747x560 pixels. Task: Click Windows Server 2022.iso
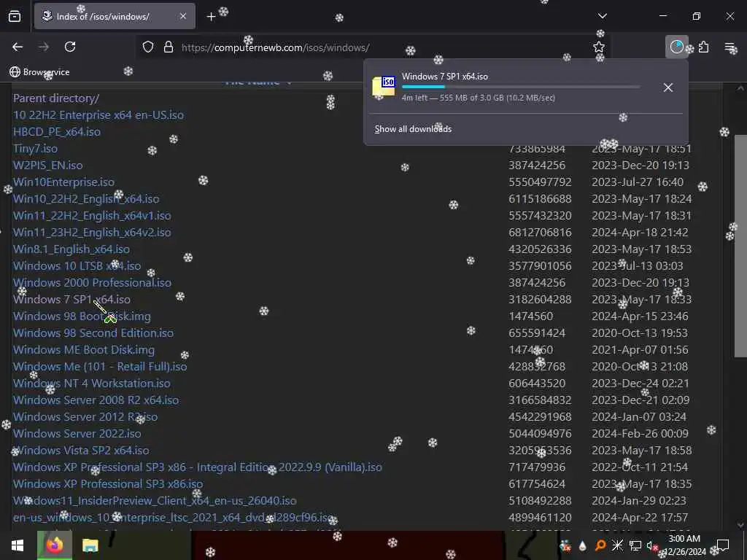tap(77, 433)
